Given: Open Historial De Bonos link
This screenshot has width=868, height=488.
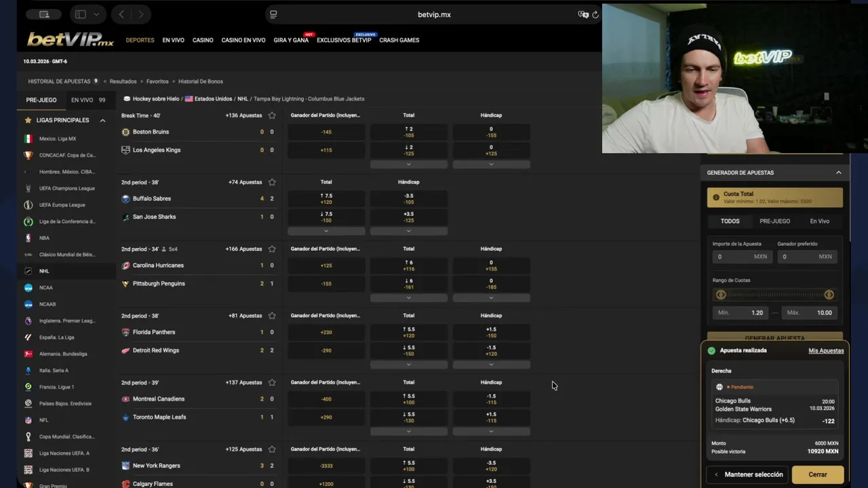Looking at the screenshot, I should [201, 81].
